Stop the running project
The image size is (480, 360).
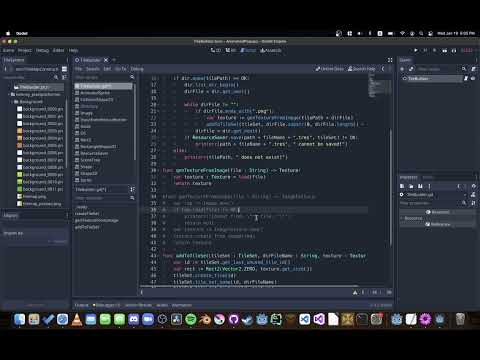pyautogui.click(x=435, y=50)
